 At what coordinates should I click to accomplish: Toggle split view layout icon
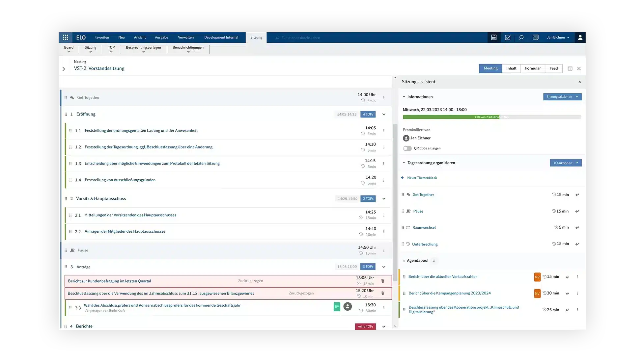[x=570, y=68]
